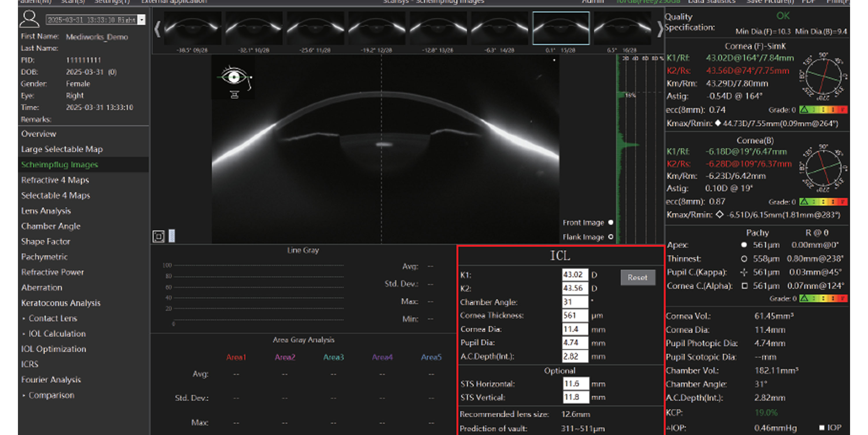Select the Front Image radio button
This screenshot has height=435, width=868.
[610, 222]
